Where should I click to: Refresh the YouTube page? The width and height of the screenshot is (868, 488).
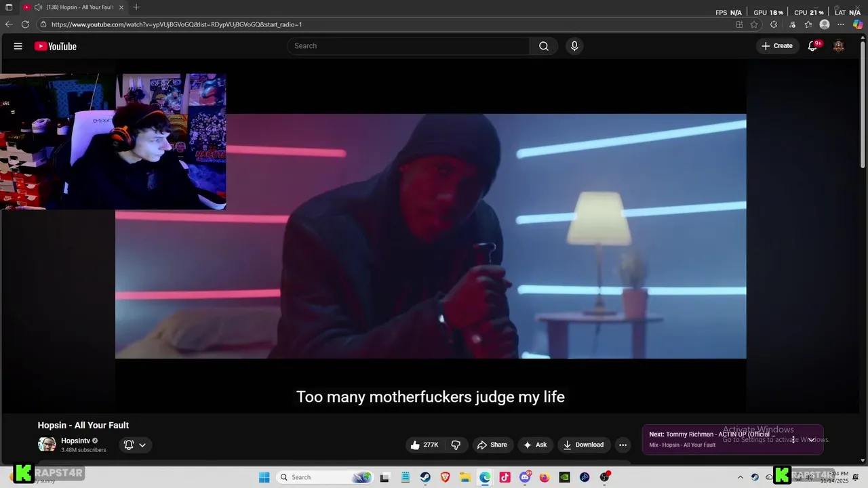[25, 24]
